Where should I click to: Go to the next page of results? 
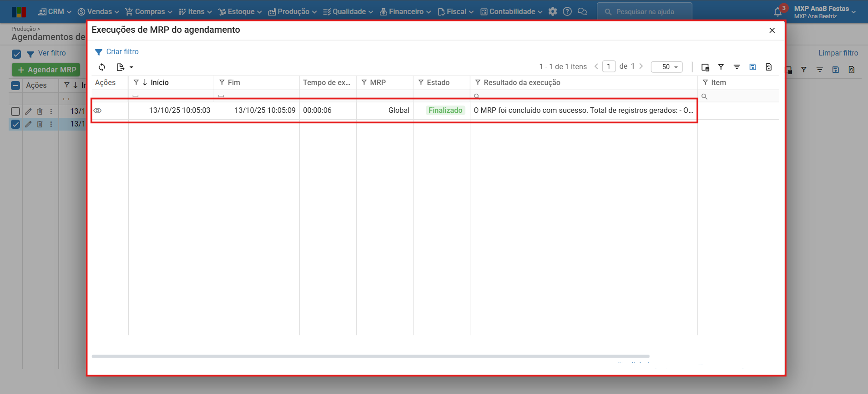click(x=641, y=66)
